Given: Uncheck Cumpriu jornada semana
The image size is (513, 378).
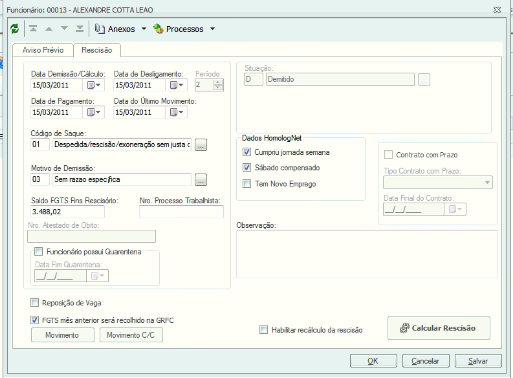Looking at the screenshot, I should pyautogui.click(x=247, y=152).
